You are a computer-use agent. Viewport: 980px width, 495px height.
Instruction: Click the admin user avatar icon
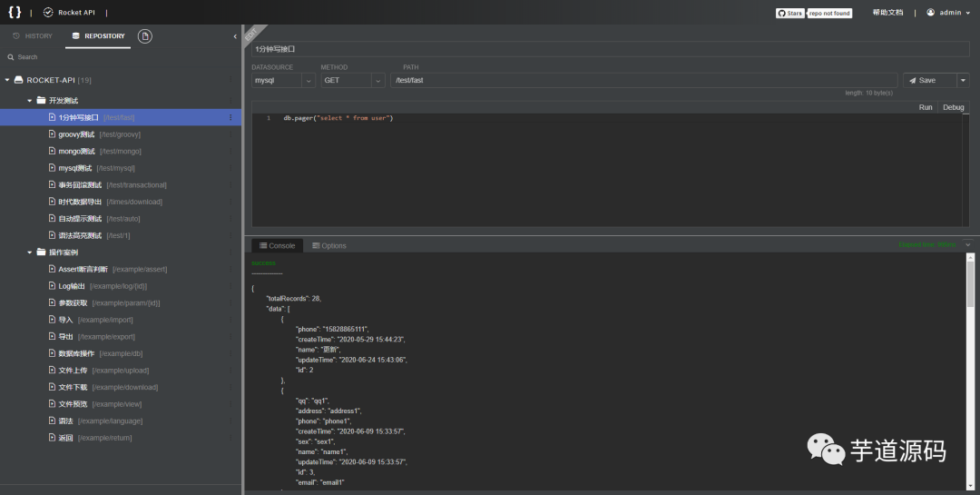tap(931, 12)
